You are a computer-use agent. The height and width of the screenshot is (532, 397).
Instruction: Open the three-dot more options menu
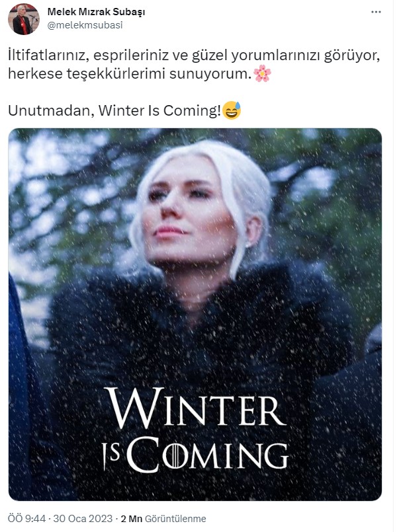376,12
